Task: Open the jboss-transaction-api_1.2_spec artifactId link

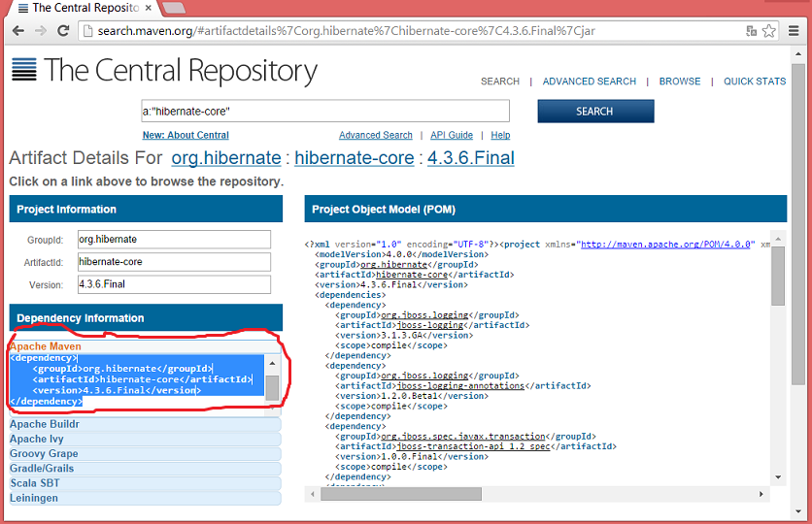Action: [x=473, y=446]
